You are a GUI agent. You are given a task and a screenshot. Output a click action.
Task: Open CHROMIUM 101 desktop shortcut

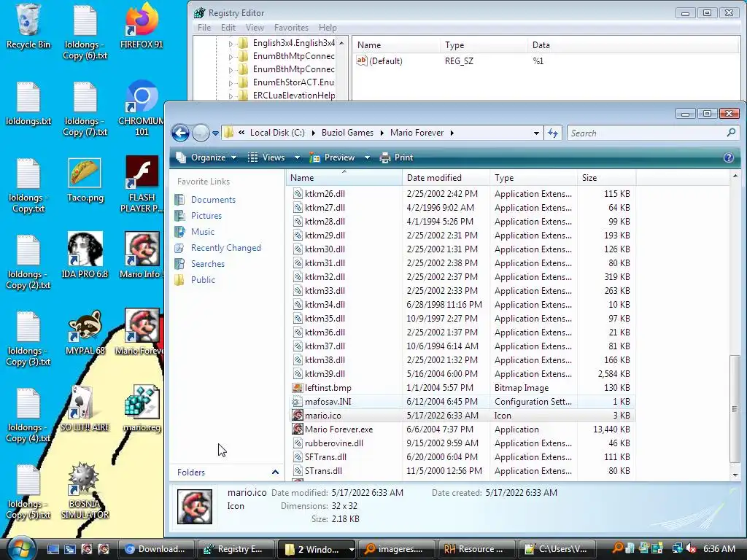[x=142, y=109]
